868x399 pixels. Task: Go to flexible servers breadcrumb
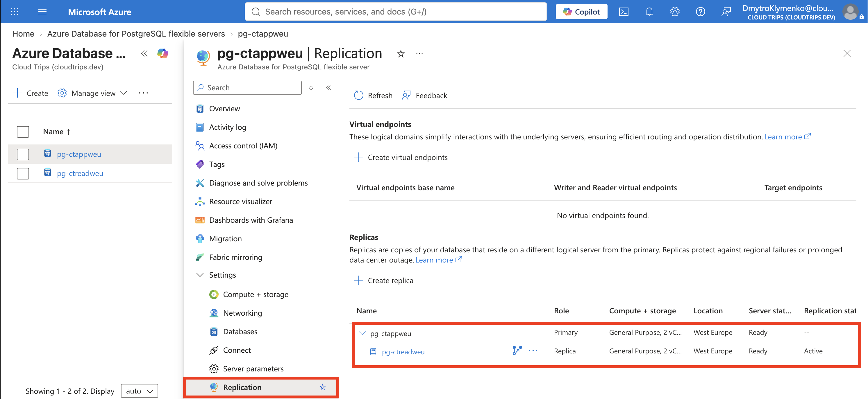tap(136, 34)
